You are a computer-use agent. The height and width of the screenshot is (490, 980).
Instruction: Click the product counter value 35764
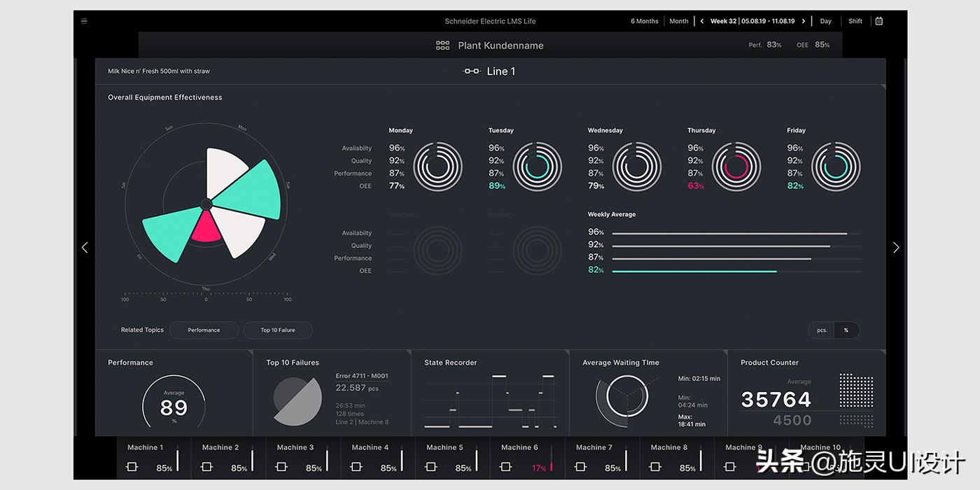[776, 400]
